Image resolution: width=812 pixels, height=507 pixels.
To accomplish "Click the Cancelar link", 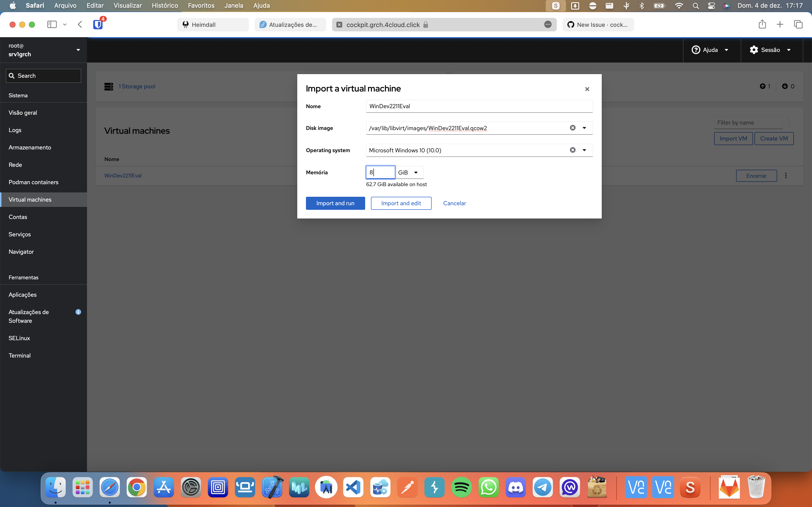I will 454,203.
